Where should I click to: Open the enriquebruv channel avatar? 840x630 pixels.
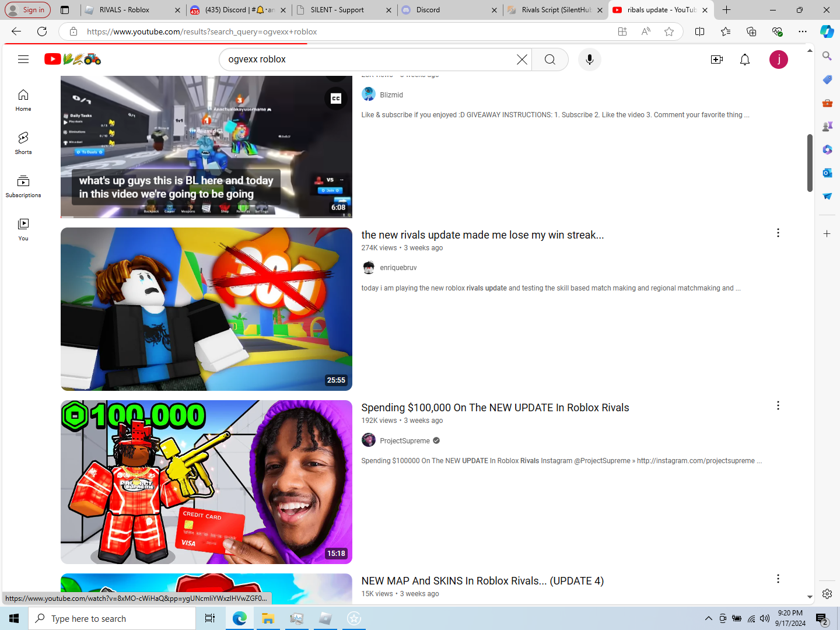pyautogui.click(x=369, y=268)
